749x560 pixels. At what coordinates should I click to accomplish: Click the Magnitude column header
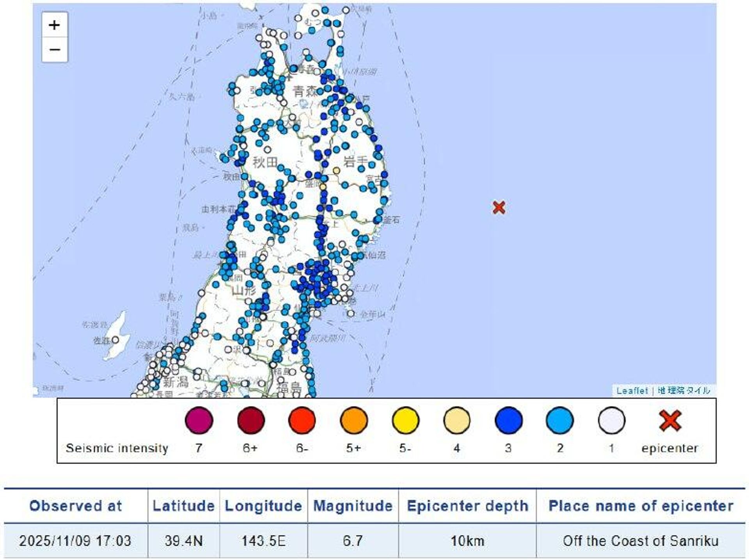click(353, 506)
